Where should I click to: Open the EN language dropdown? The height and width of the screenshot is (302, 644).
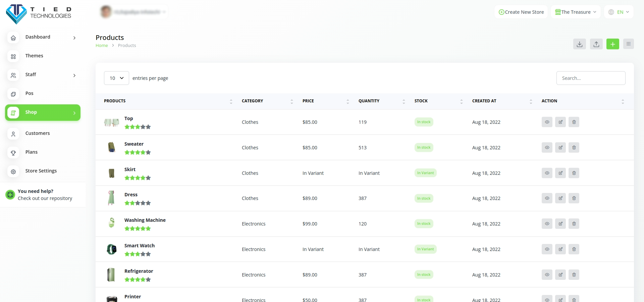pyautogui.click(x=619, y=12)
